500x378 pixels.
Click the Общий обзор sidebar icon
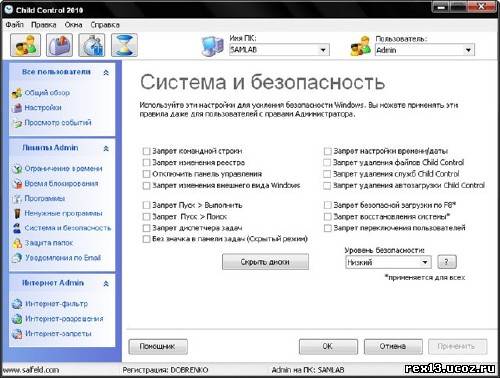click(x=17, y=94)
